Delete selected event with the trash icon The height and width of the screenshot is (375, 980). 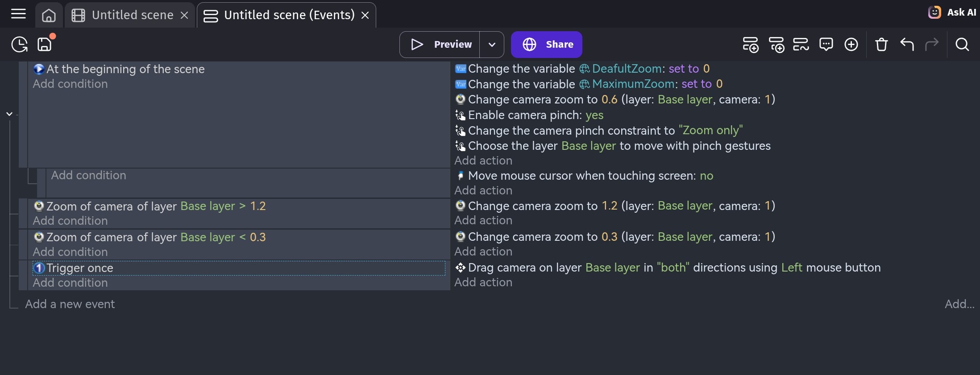click(881, 45)
